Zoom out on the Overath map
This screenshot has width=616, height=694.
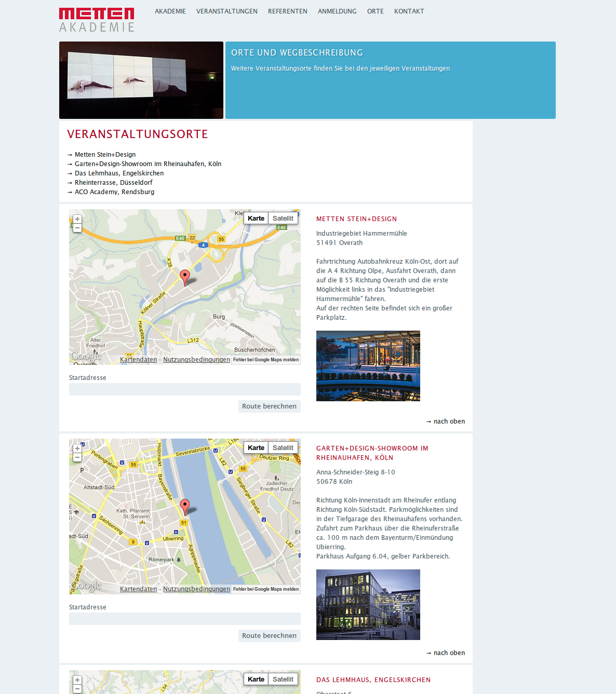coord(77,228)
